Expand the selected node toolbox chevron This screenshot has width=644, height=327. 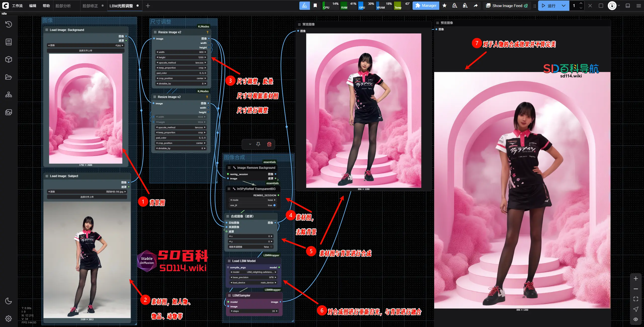pyautogui.click(x=250, y=144)
